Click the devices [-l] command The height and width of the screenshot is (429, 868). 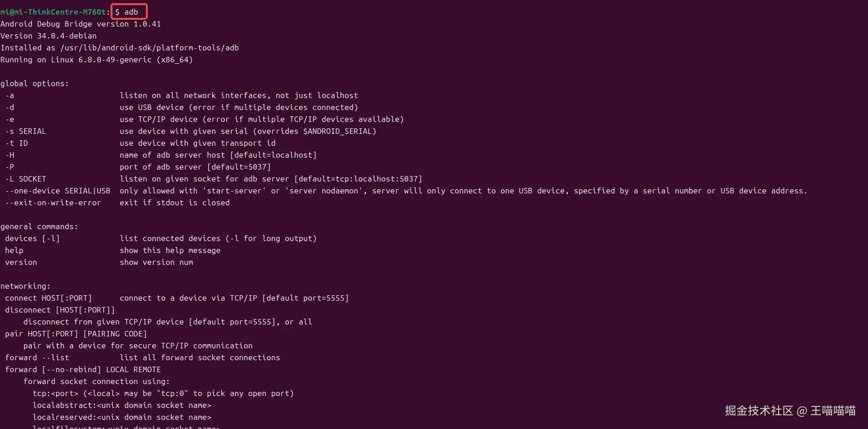[x=32, y=238]
